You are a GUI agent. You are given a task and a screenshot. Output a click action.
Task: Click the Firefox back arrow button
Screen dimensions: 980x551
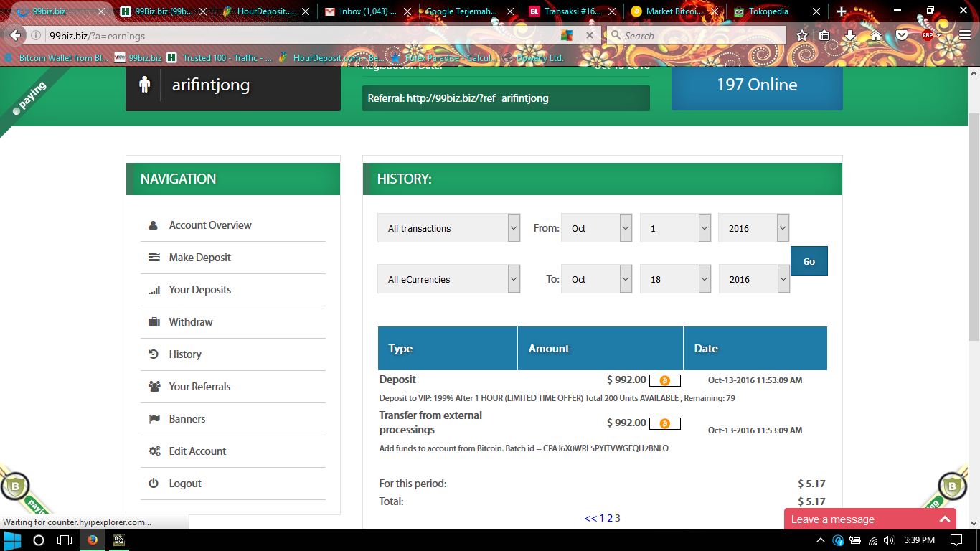click(16, 36)
